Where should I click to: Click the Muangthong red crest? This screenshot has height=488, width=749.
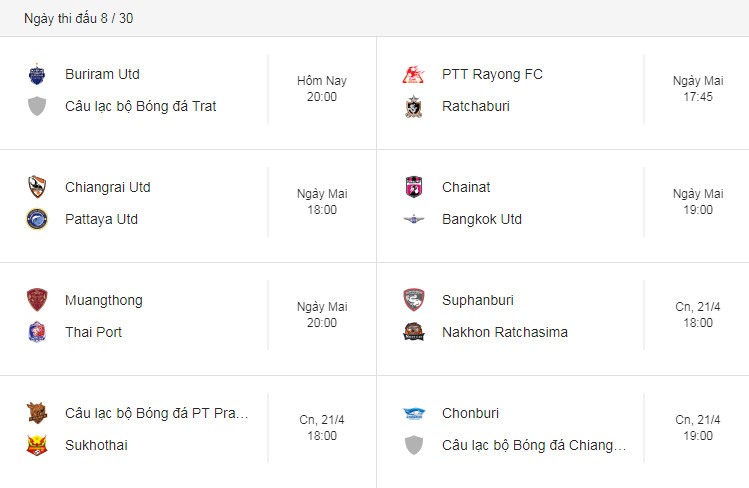click(37, 300)
